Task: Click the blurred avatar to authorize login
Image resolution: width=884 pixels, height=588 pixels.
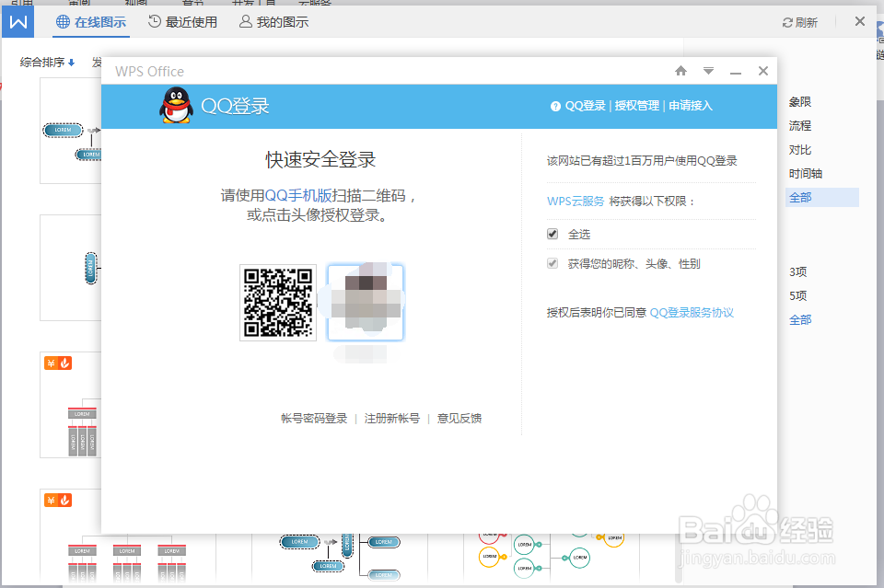Action: pos(366,303)
